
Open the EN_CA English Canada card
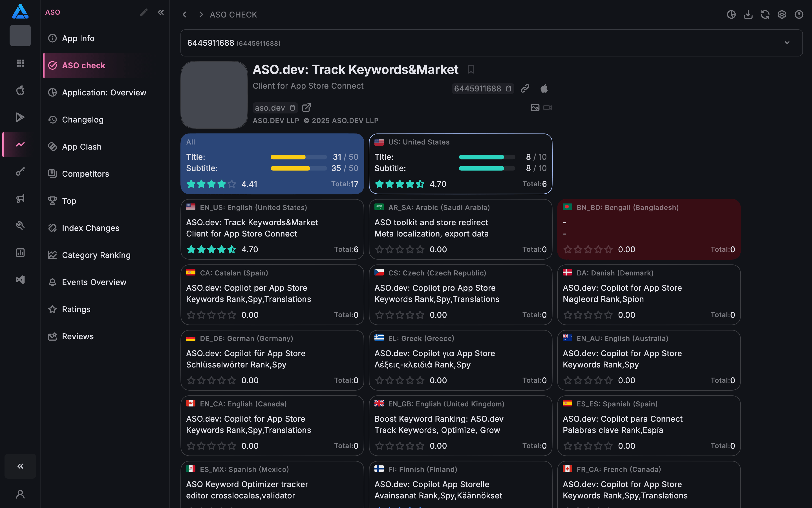[272, 426]
